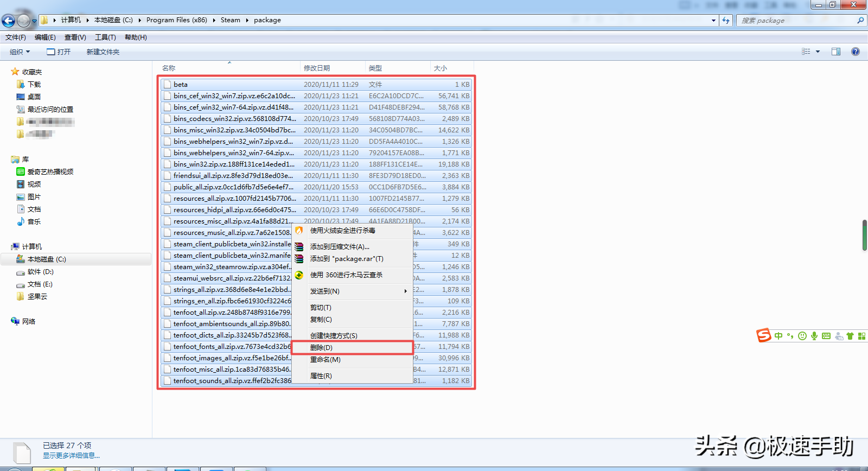868x471 pixels.
Task: Click the search magnifier icon
Action: point(860,20)
